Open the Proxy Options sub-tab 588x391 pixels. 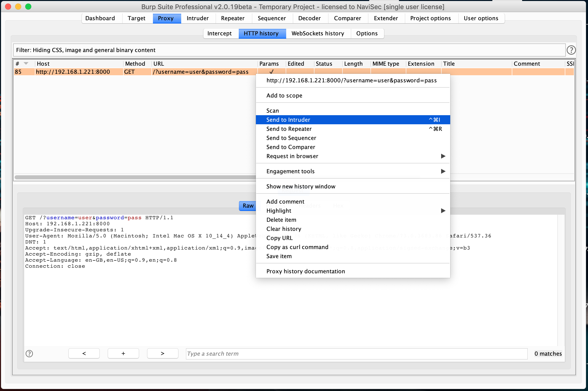pyautogui.click(x=367, y=33)
